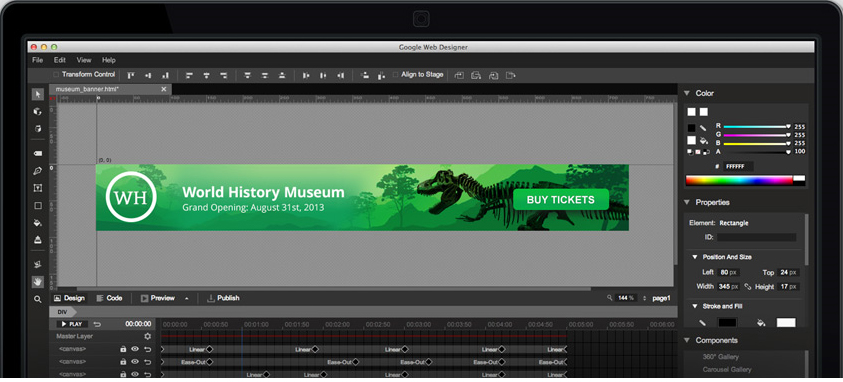The height and width of the screenshot is (382, 843).
Task: Select the tool above the Hand tool
Action: [38, 264]
